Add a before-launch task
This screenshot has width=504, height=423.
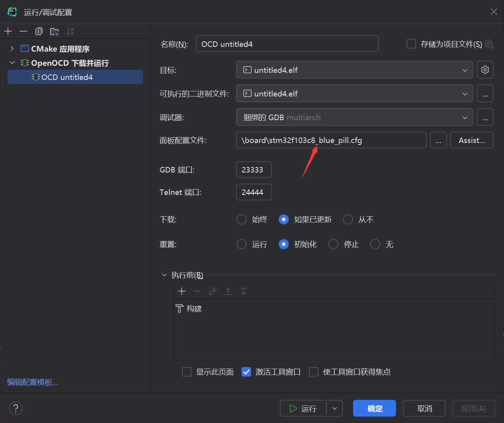pyautogui.click(x=182, y=291)
